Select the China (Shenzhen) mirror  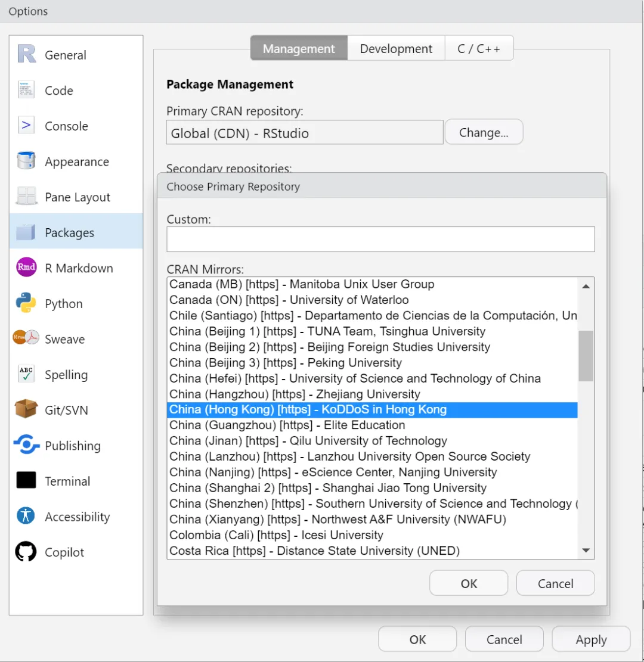coord(372,504)
